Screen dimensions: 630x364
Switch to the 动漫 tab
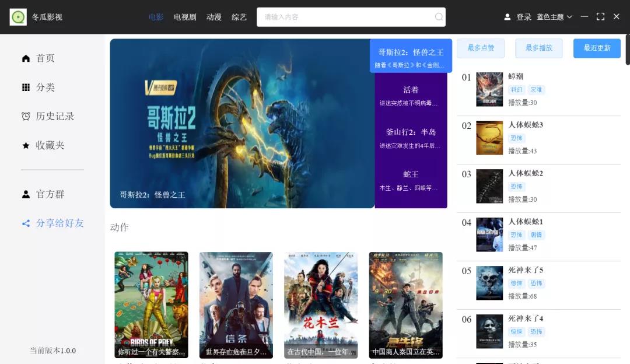click(x=213, y=17)
